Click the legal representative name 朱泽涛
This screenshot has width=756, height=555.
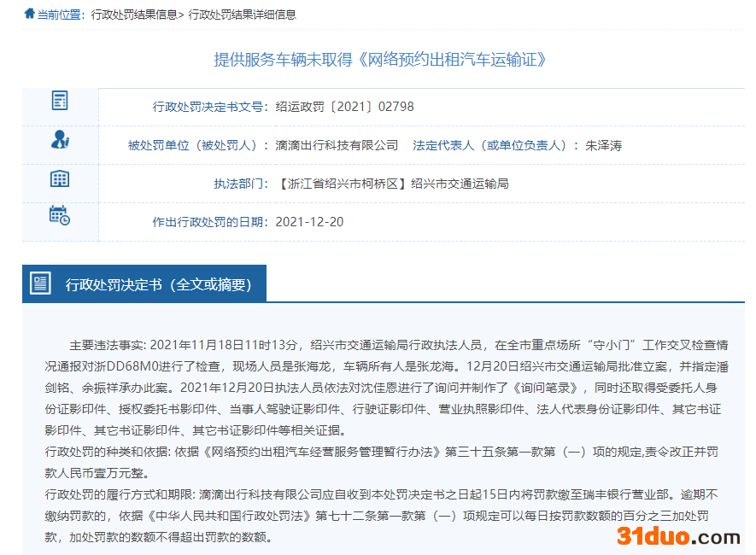(603, 145)
